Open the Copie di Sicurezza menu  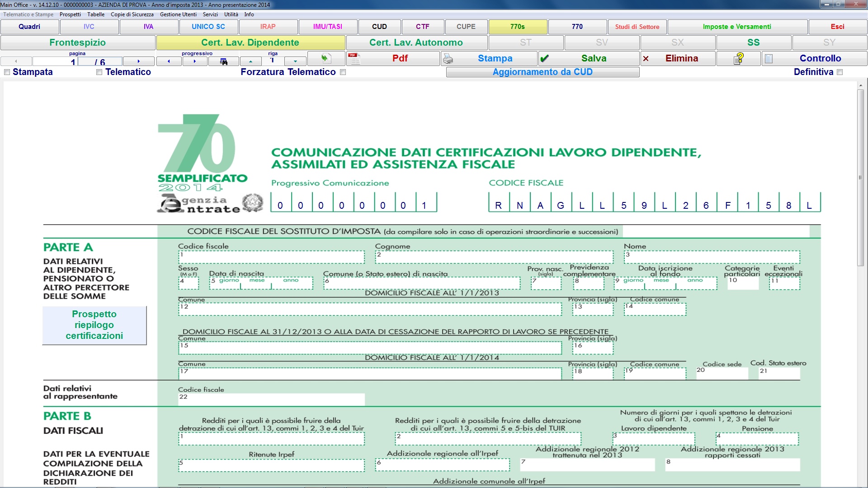tap(132, 14)
